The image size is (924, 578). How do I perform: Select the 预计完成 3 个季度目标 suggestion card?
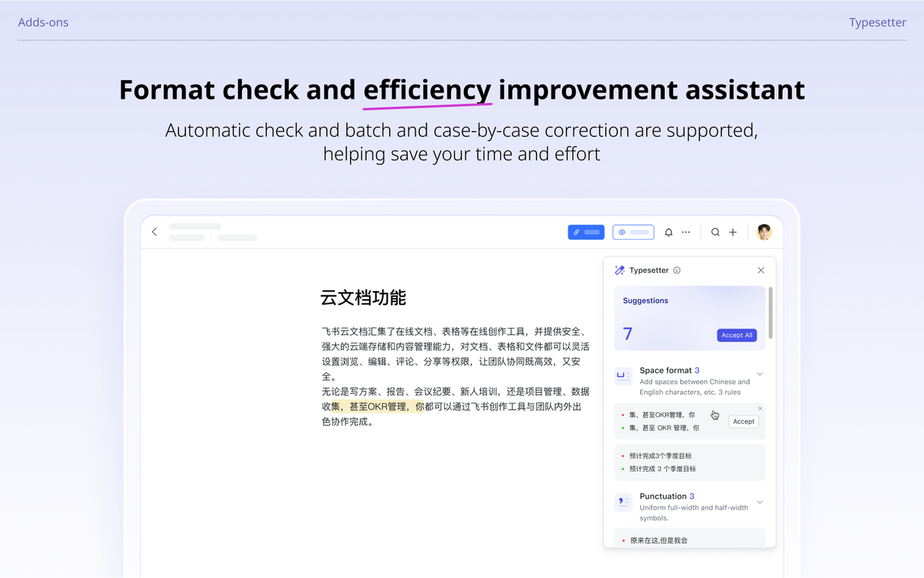689,462
